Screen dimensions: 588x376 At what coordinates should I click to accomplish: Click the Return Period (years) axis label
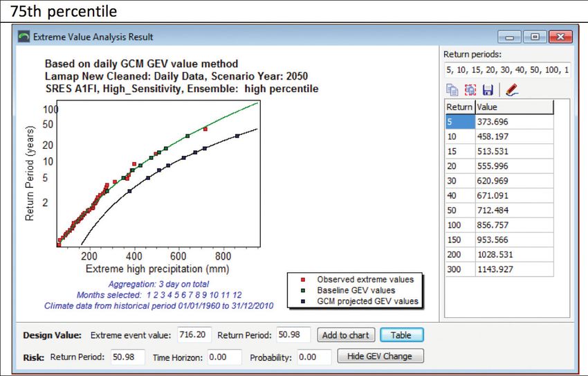29,173
